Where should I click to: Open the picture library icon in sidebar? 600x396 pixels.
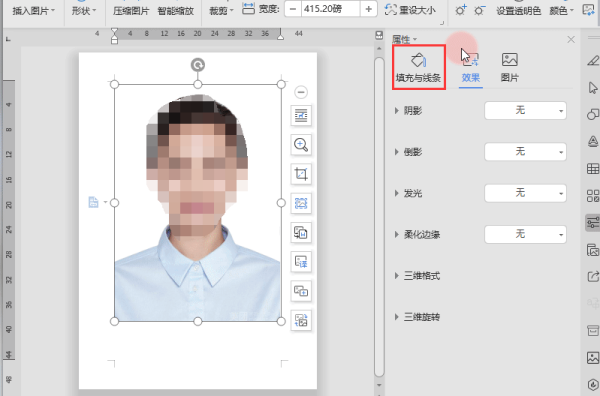click(x=593, y=250)
